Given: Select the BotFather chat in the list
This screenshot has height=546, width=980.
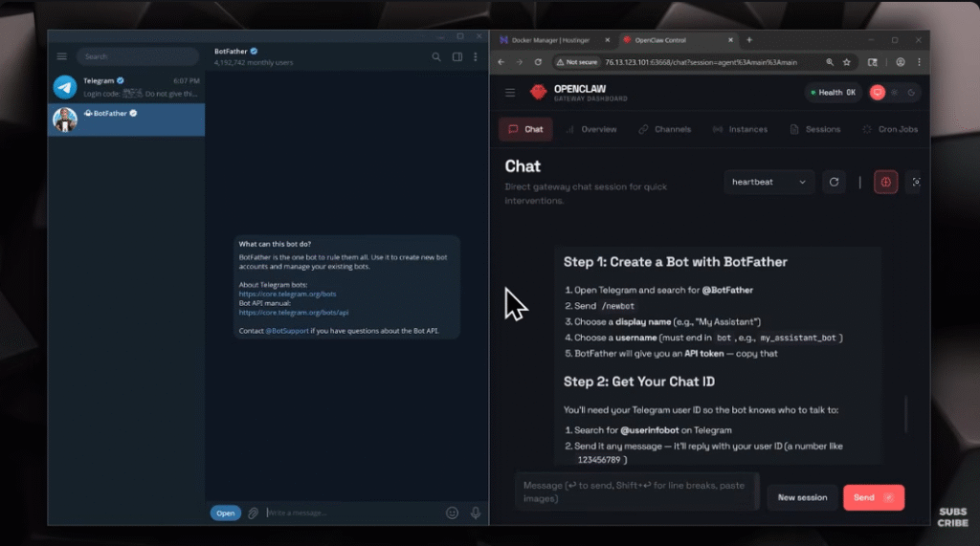Looking at the screenshot, I should 126,120.
